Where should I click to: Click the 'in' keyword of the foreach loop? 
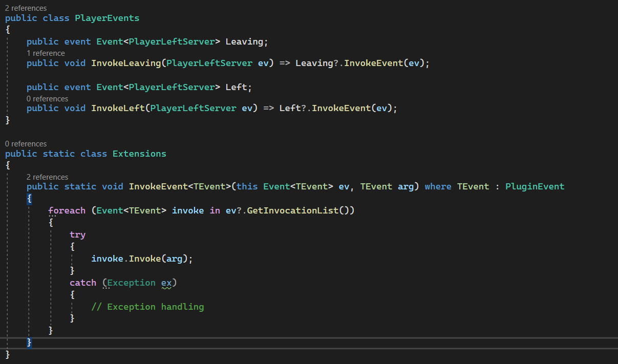click(215, 210)
